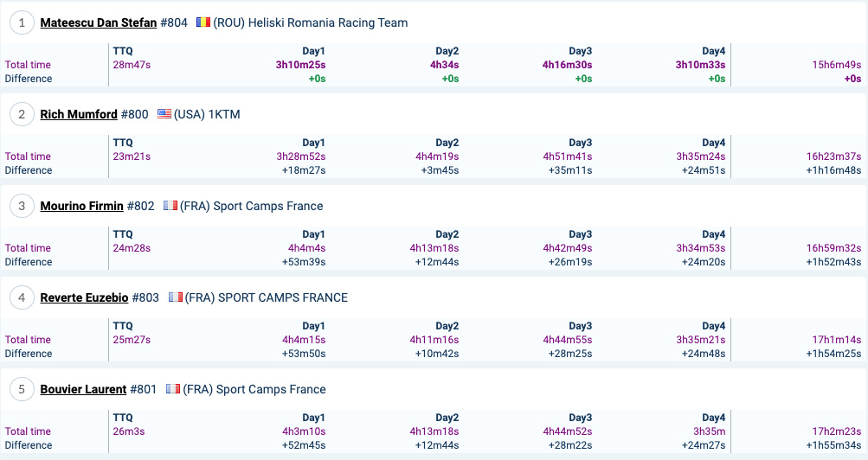
Task: Click the French flag beside Bouvier Laurent
Action: (173, 389)
